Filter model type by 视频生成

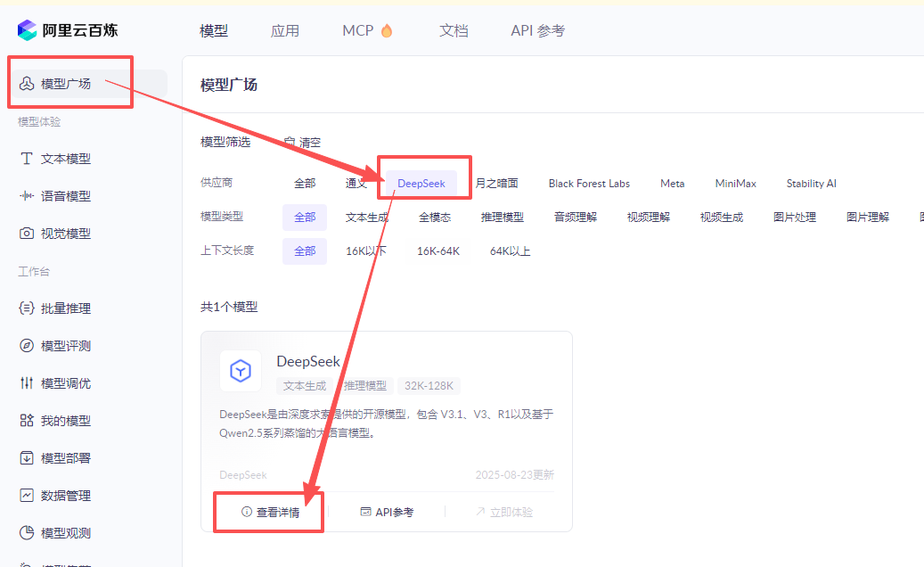[x=721, y=217]
